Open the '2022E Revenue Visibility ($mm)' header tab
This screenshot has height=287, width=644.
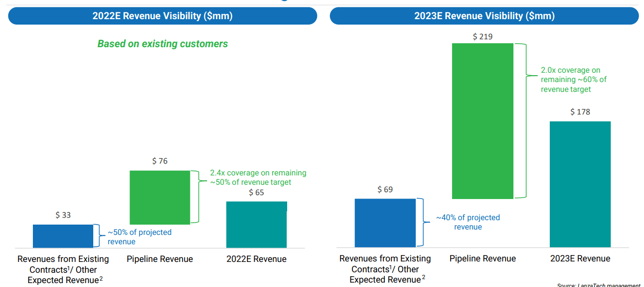click(x=161, y=16)
